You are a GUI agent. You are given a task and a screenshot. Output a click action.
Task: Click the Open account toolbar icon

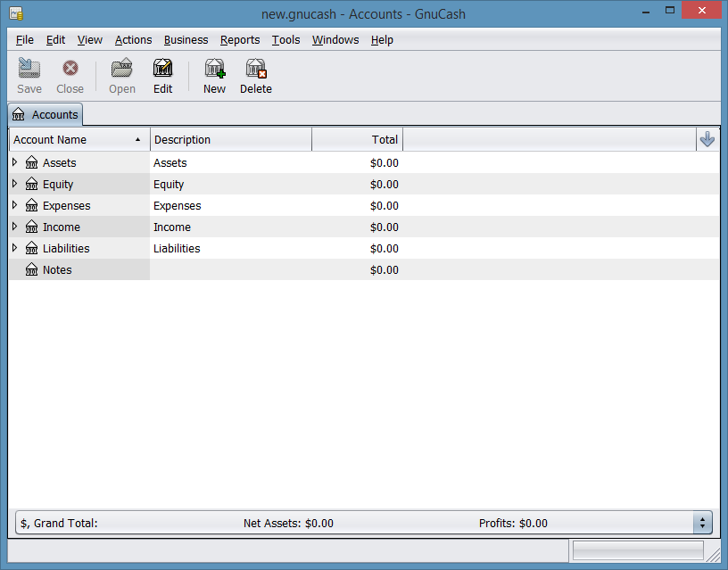tap(122, 68)
